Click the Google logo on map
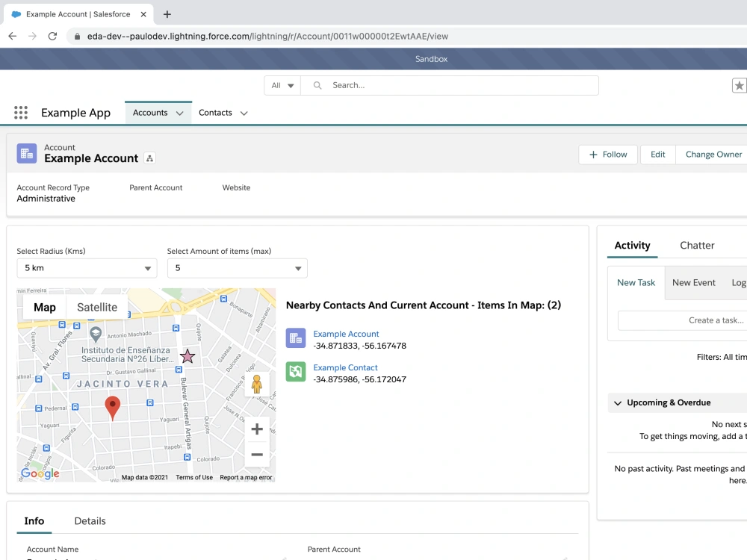747x560 pixels. click(x=40, y=473)
